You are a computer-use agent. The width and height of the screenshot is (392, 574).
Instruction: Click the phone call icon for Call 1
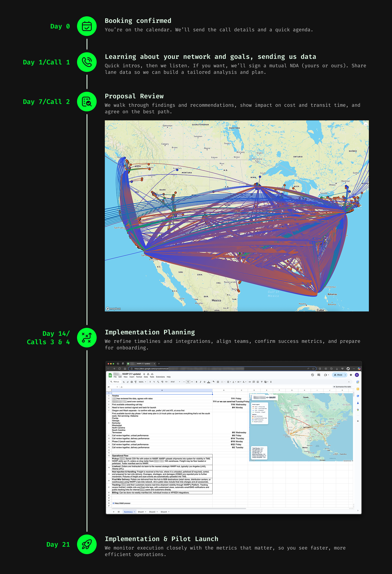[87, 62]
